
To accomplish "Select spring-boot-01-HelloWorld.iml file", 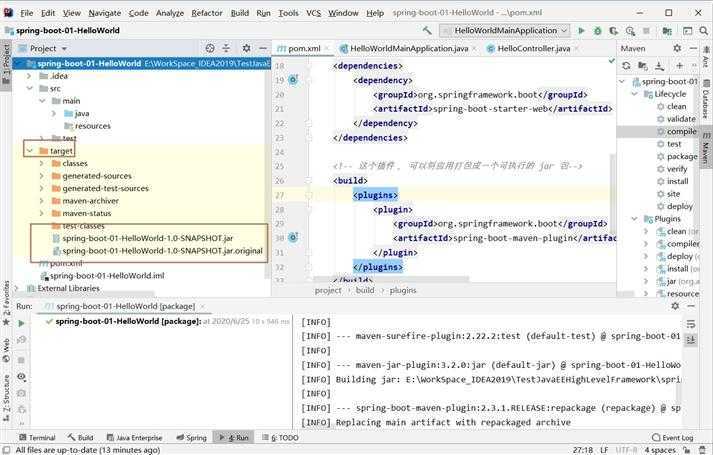I will (x=107, y=275).
